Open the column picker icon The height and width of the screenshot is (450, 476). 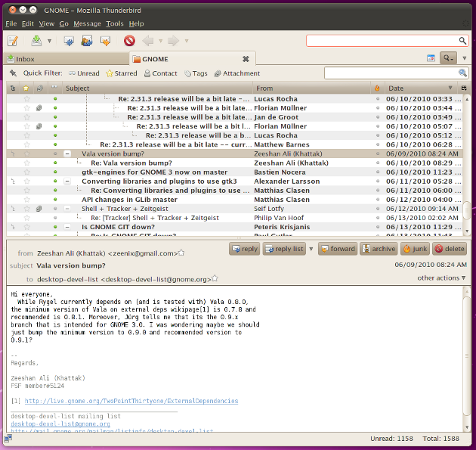(x=464, y=88)
